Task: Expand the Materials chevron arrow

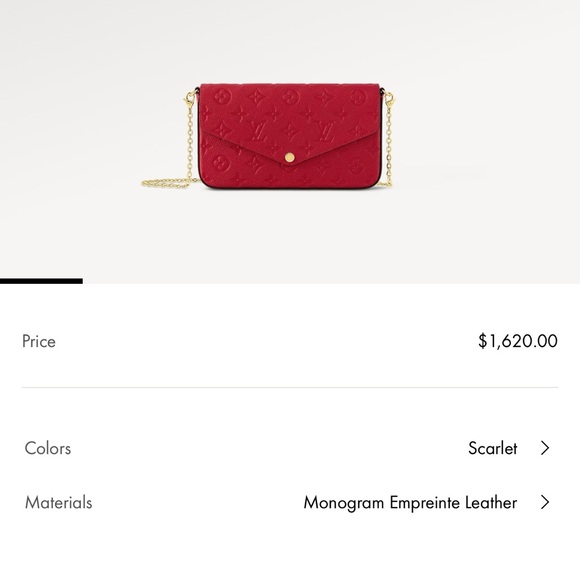Action: [x=544, y=502]
